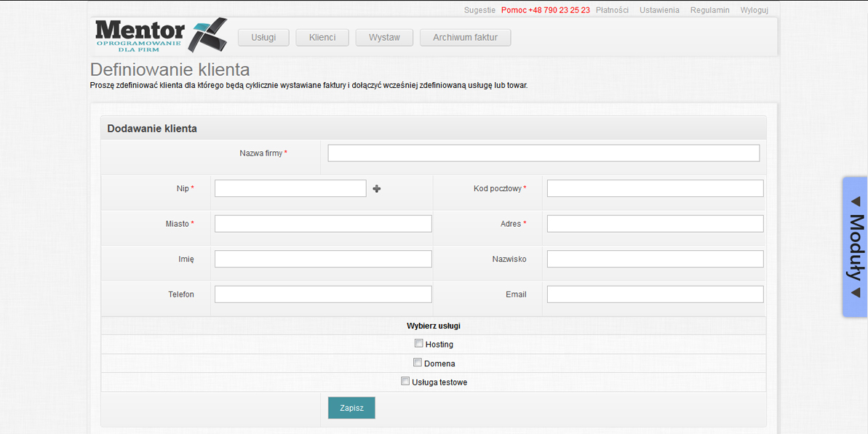Check the Usługa testowe option
This screenshot has height=434, width=868.
405,381
